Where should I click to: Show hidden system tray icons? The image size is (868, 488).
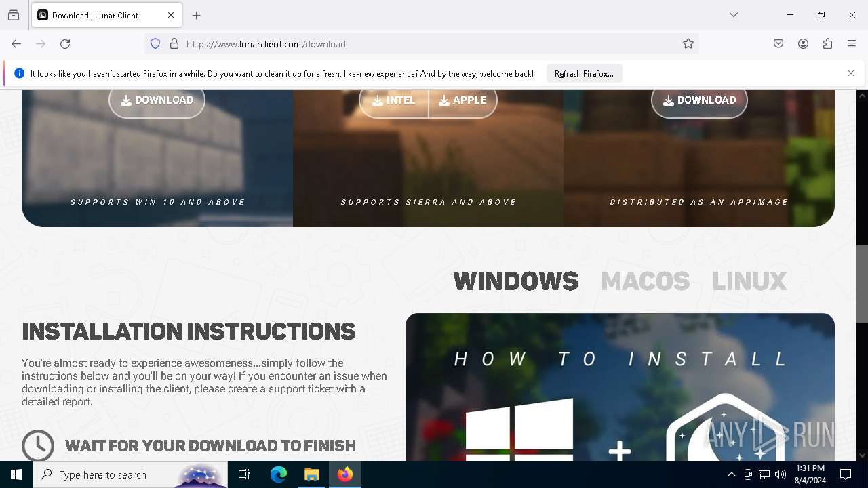pos(731,474)
